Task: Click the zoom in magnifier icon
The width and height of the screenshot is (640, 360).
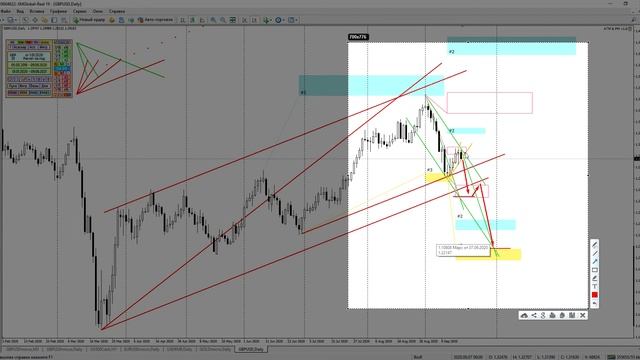Action: coord(213,20)
